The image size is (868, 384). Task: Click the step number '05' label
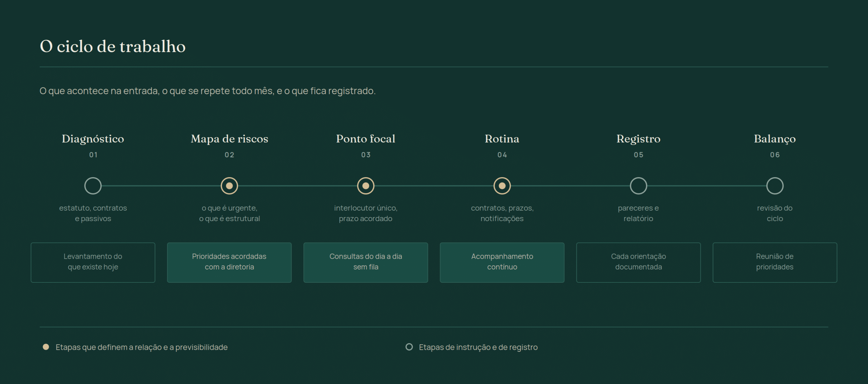pyautogui.click(x=638, y=155)
